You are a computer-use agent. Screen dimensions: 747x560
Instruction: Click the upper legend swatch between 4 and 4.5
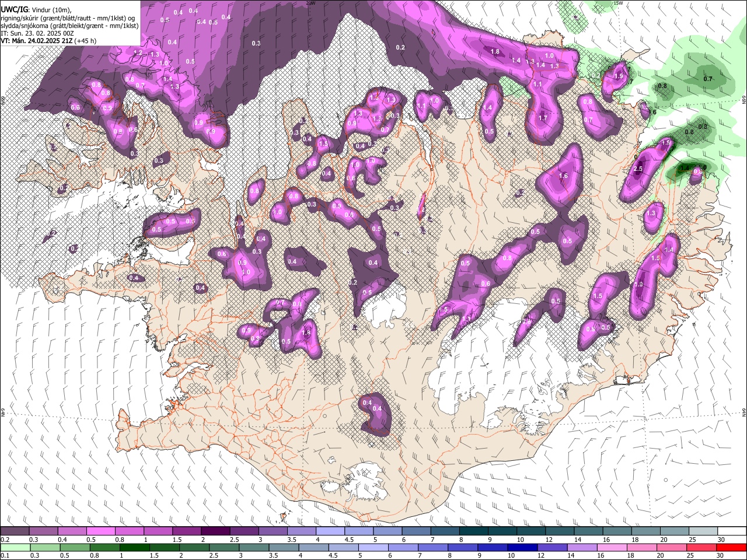(330, 531)
